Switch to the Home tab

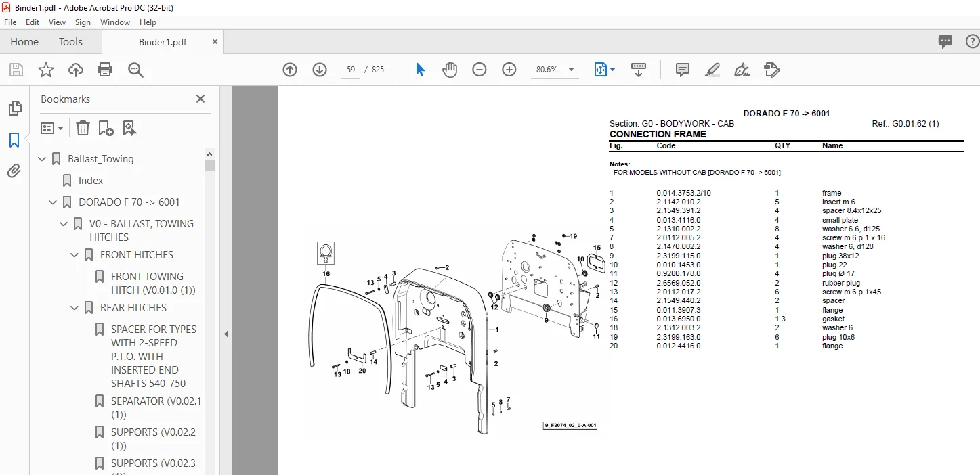(x=24, y=42)
